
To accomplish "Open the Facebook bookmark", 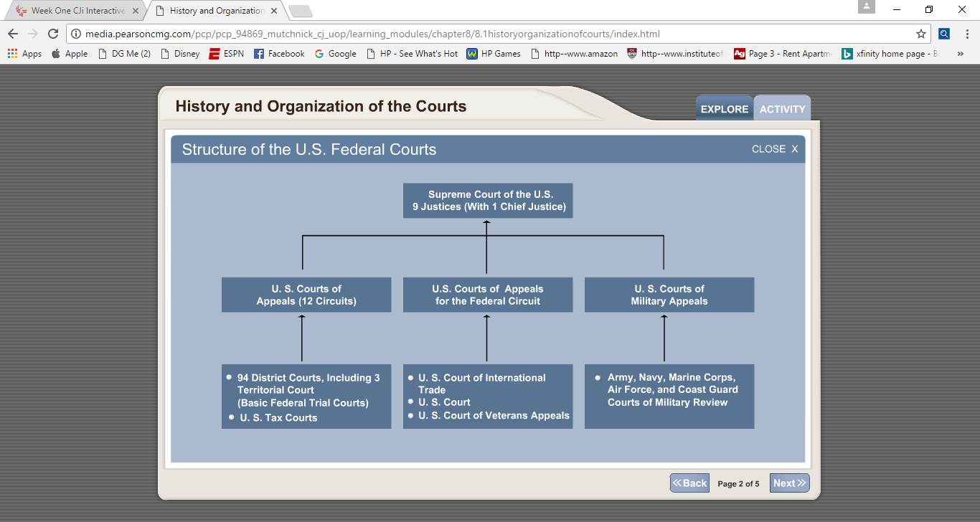I will click(279, 54).
